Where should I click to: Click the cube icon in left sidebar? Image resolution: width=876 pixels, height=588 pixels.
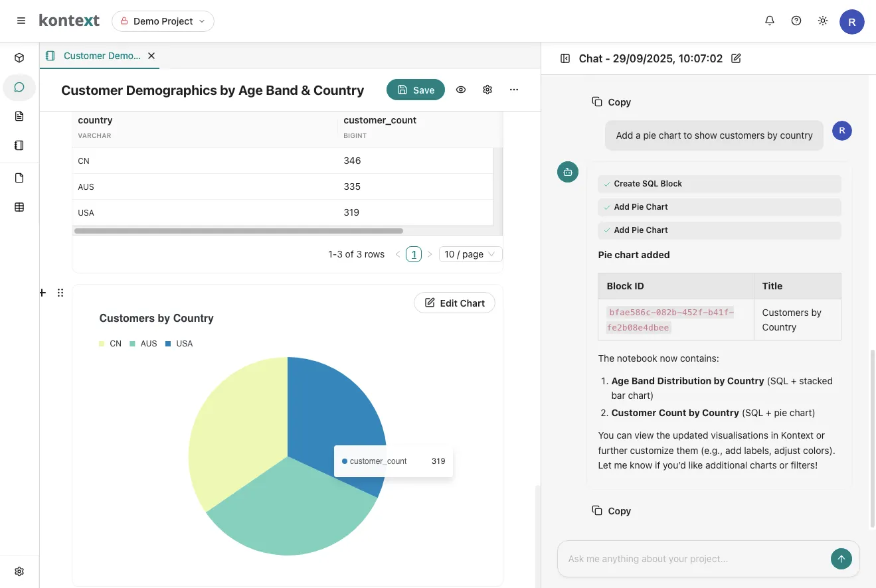(19, 58)
